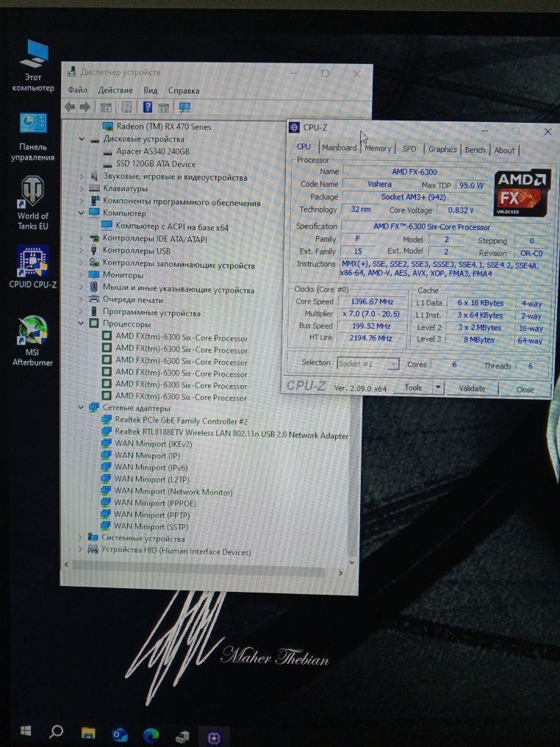Screen dimensions: 560x747
Task: Open the Tools dropdown arrow in CPU-Z
Action: click(x=438, y=387)
